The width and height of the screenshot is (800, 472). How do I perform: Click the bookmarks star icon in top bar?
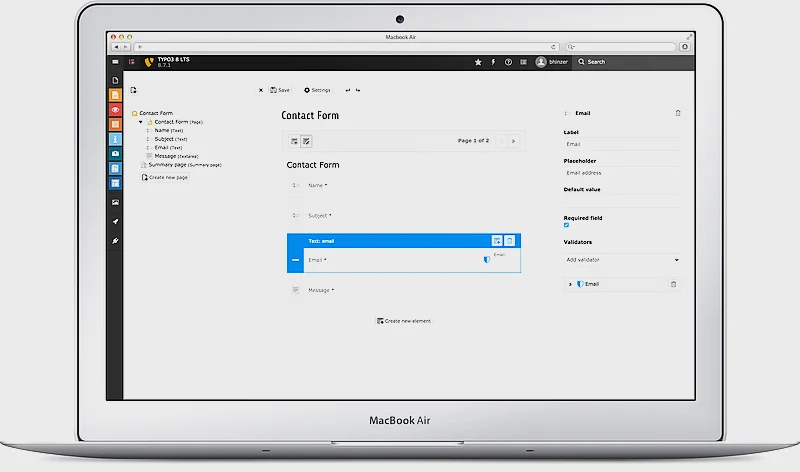pyautogui.click(x=478, y=62)
